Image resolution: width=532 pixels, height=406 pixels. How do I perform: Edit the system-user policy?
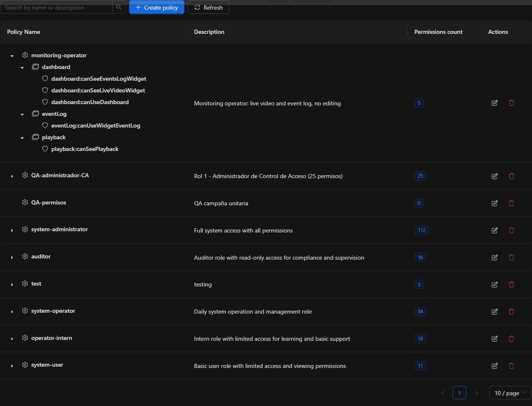pos(494,366)
